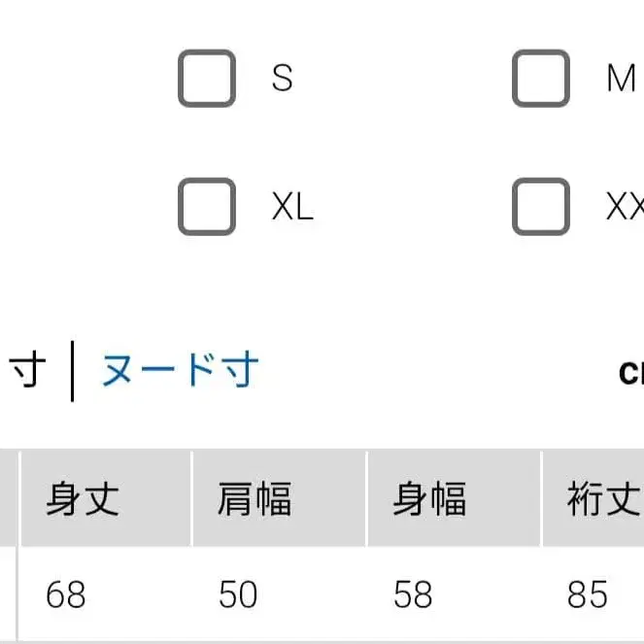The width and height of the screenshot is (644, 644).
Task: Select the cm unit option
Action: (x=631, y=372)
